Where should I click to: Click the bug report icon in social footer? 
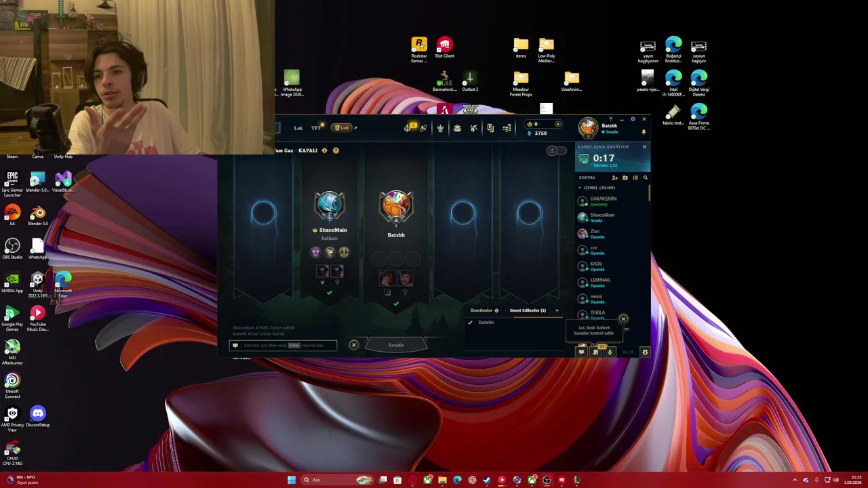[645, 352]
